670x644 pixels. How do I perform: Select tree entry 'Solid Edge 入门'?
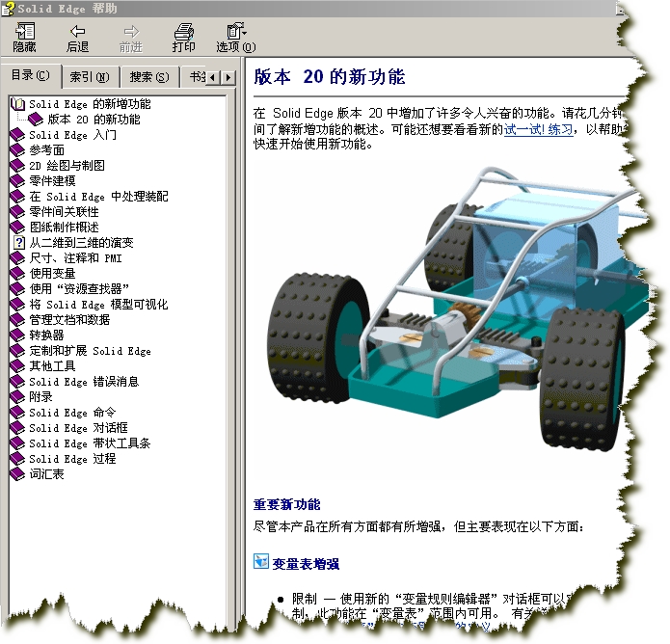[72, 135]
